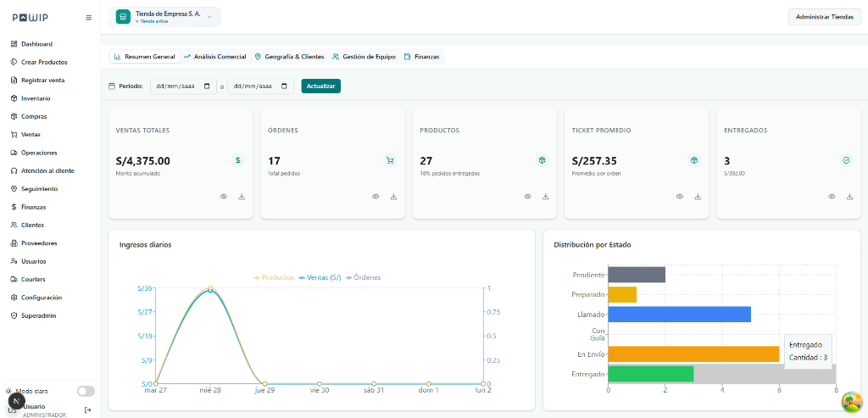
Task: Click the POWIP logo
Action: pyautogui.click(x=30, y=18)
